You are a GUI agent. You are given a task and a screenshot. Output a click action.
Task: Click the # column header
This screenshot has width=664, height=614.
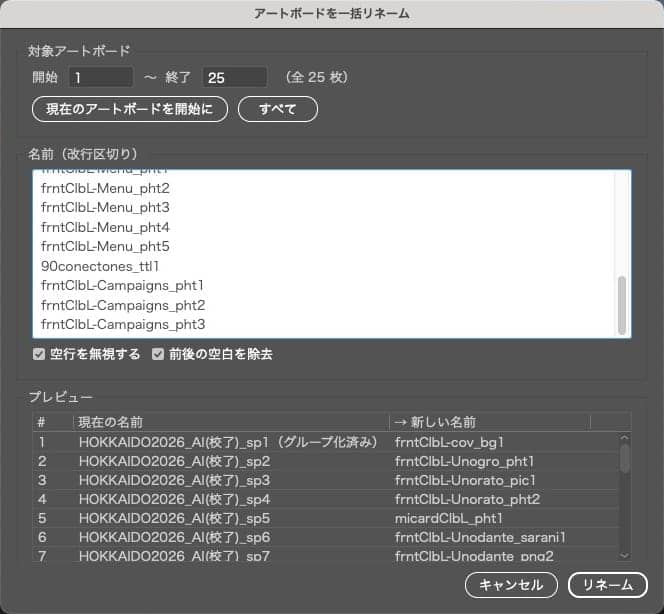click(53, 422)
